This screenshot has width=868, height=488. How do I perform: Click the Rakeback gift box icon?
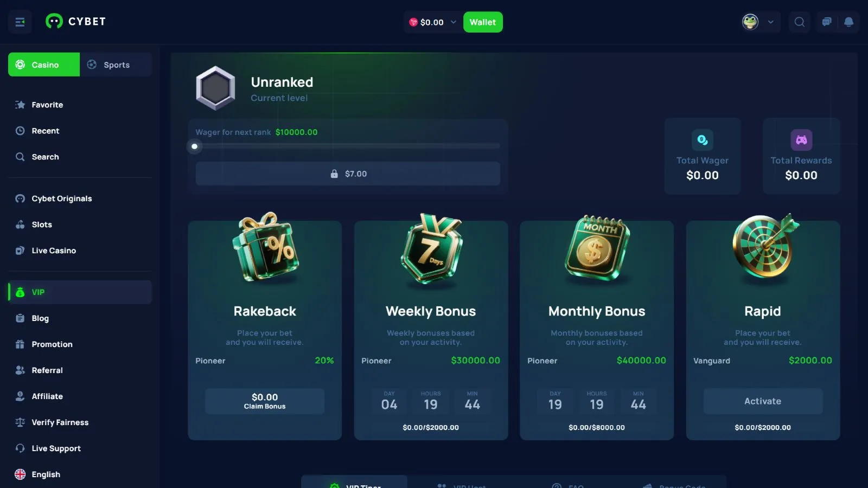(x=265, y=247)
